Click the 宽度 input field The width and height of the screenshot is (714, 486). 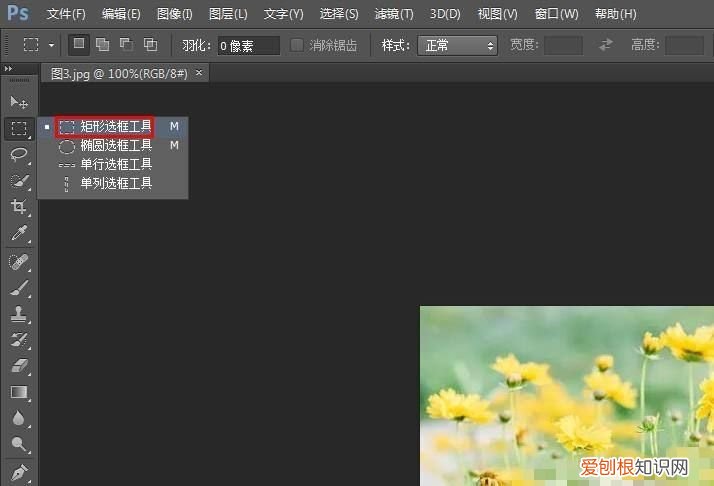pyautogui.click(x=563, y=45)
